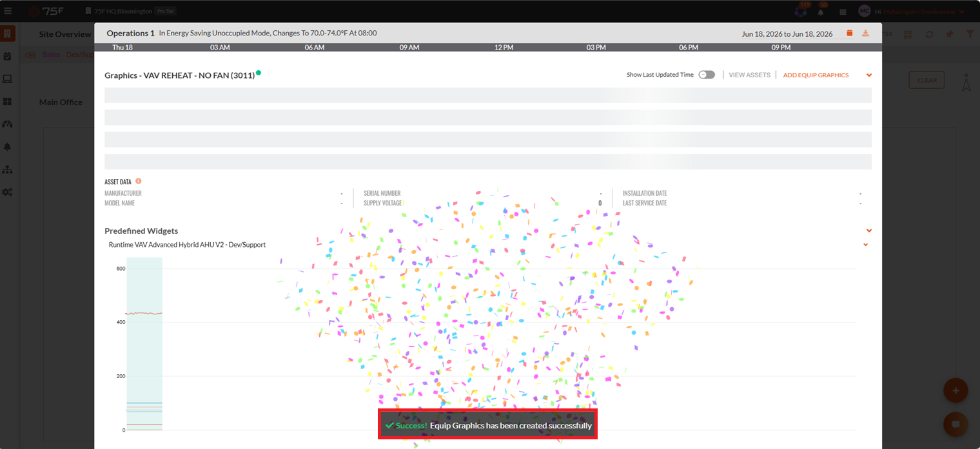The image size is (980, 449).
Task: Open the notifications bell in top bar
Action: (x=821, y=12)
